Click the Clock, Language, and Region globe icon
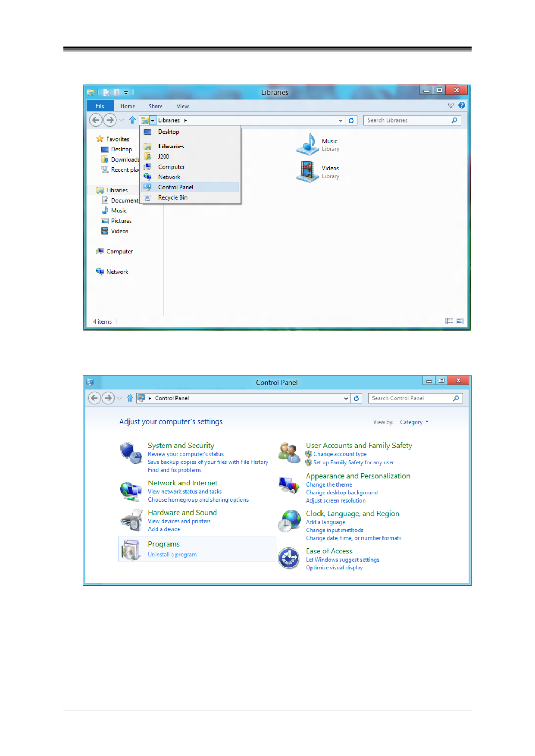 point(289,521)
